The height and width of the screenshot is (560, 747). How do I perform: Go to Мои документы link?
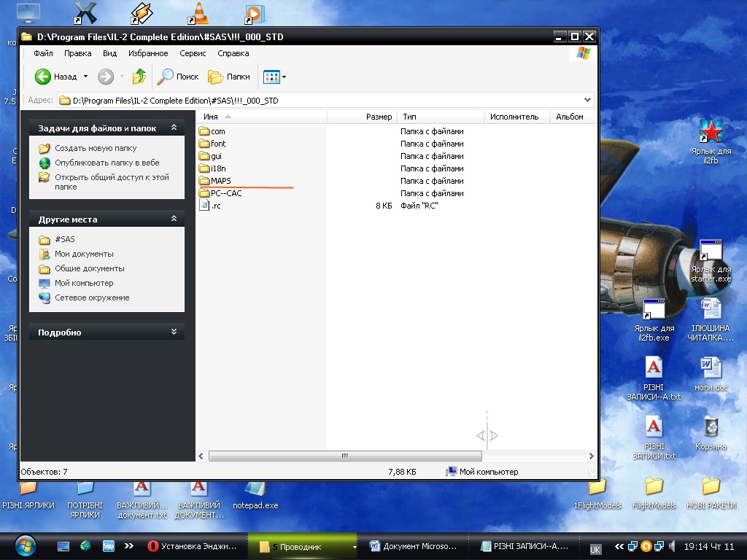[84, 254]
